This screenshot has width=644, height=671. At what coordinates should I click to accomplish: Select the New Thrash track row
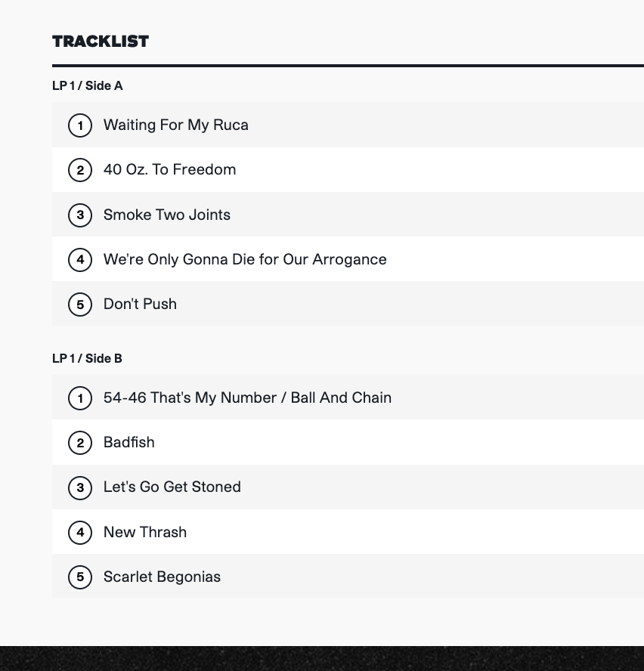(x=348, y=532)
